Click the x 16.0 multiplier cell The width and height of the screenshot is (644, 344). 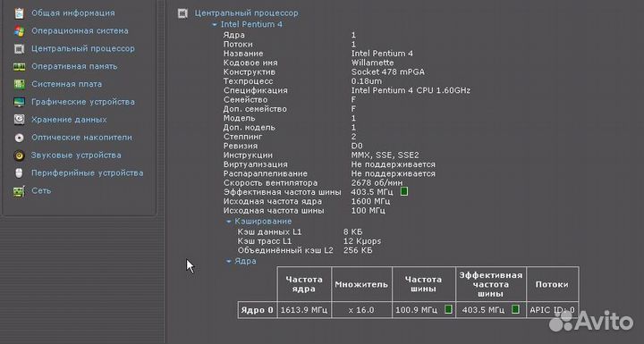[361, 310]
